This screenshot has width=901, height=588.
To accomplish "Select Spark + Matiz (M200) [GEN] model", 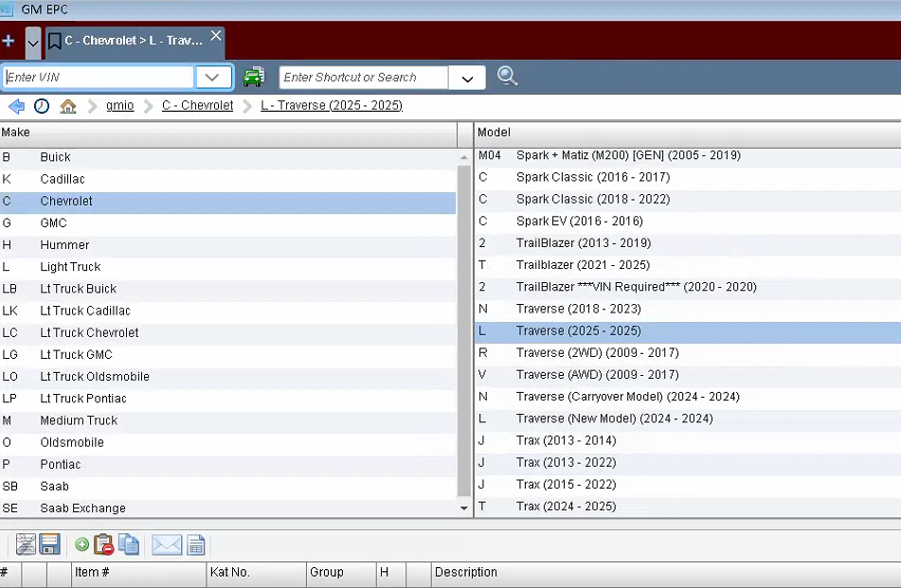I will (688, 155).
